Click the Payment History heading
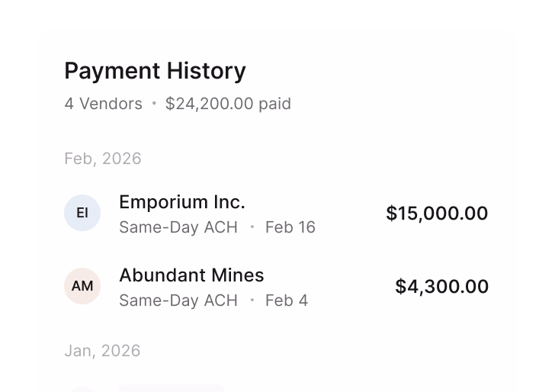This screenshot has height=392, width=555. (155, 71)
